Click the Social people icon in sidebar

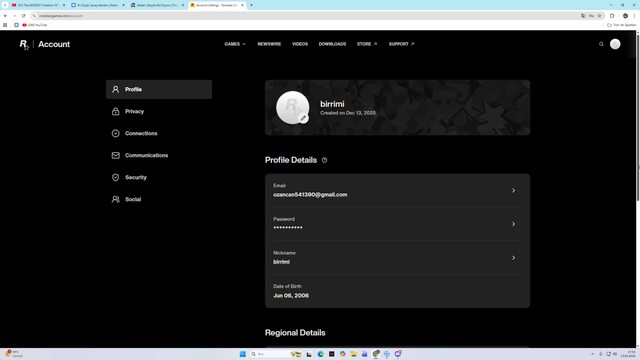tap(116, 200)
